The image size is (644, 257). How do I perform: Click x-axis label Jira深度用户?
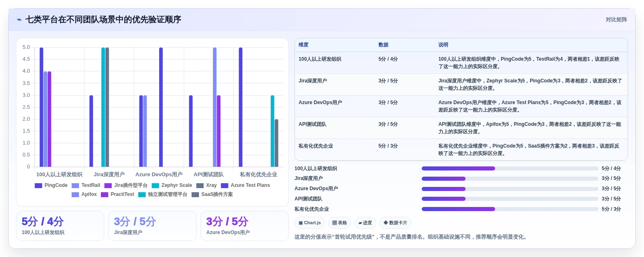point(109,175)
